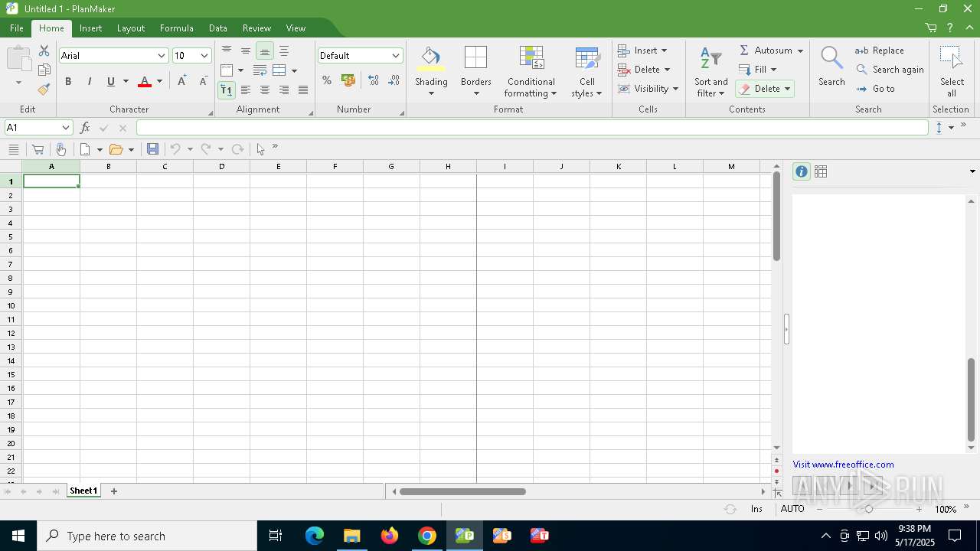This screenshot has width=980, height=551.
Task: Open the A1 cell reference dropdown
Action: point(66,128)
